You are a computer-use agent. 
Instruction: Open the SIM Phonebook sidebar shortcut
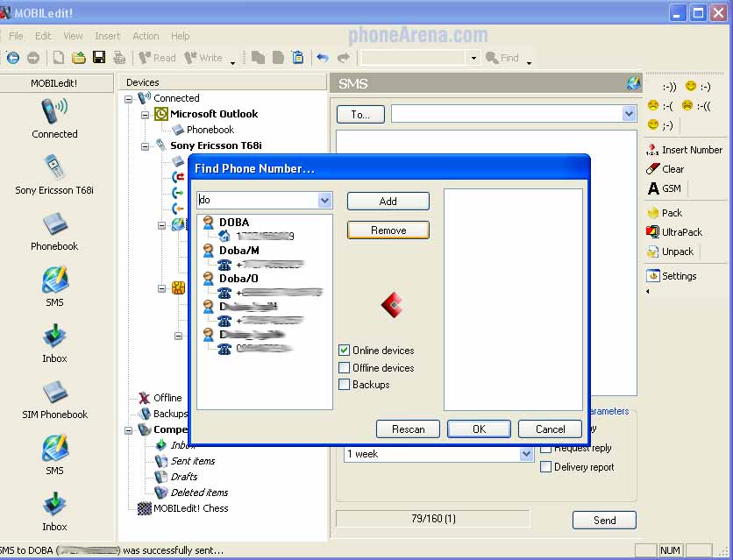(54, 400)
